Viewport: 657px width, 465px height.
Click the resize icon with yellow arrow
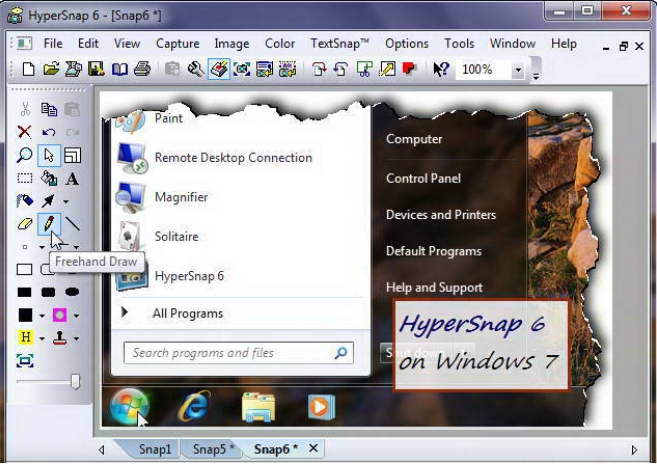[x=387, y=69]
